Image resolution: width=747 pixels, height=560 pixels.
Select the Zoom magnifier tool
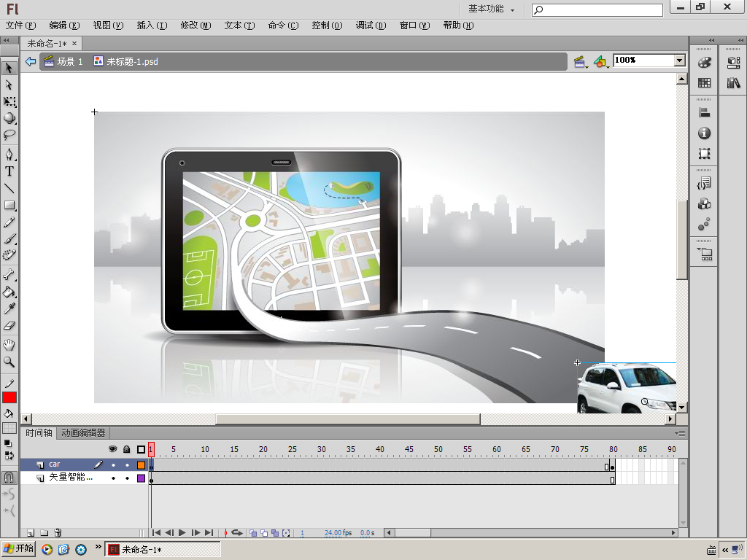(9, 362)
